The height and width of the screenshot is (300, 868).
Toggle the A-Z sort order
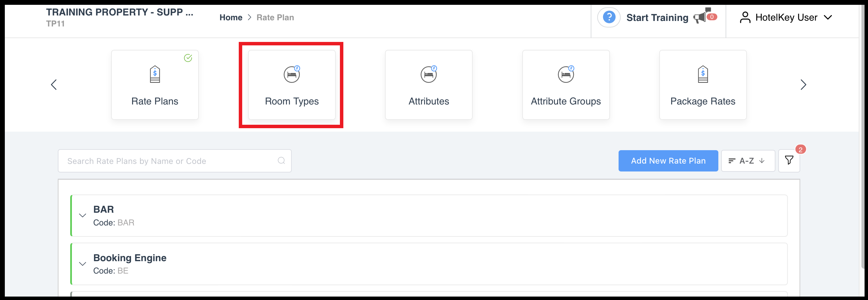tap(748, 160)
